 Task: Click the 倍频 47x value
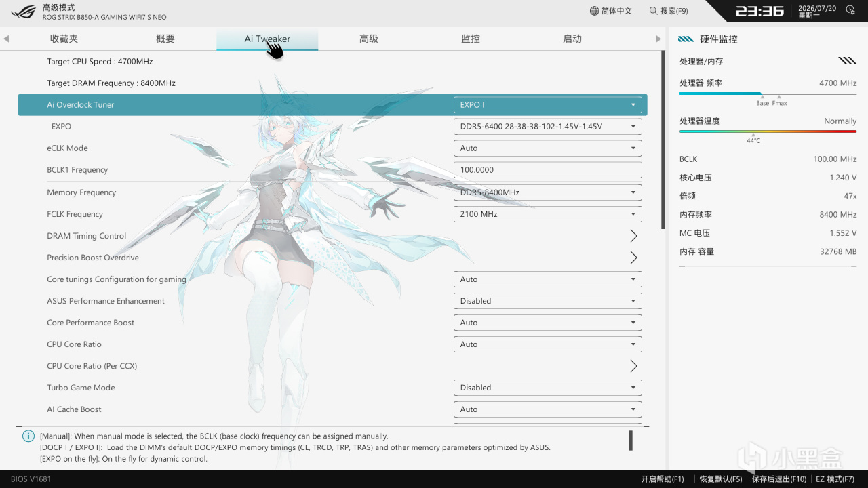[x=850, y=196]
